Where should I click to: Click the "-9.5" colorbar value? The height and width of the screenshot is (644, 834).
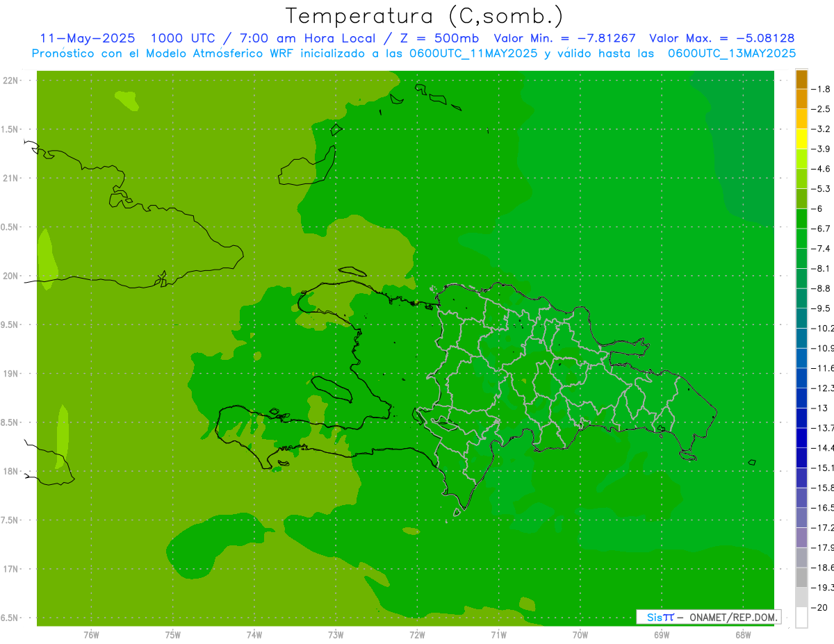pyautogui.click(x=821, y=308)
